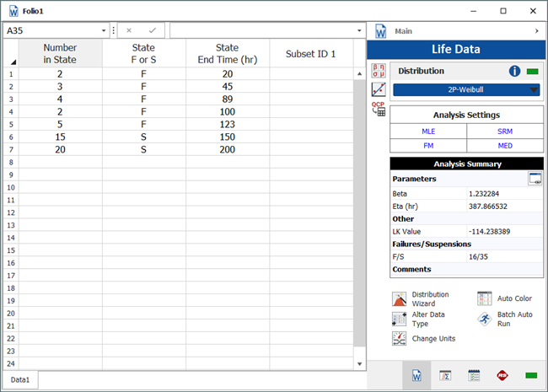The image size is (548, 392).
Task: Toggle the MED ranks setting
Action: click(x=505, y=146)
